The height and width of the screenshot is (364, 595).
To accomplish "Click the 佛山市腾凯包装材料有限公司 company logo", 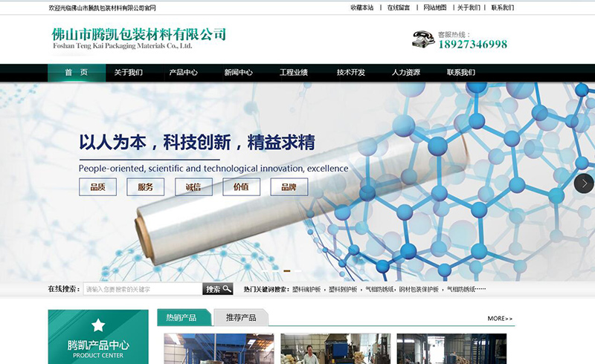I will [x=138, y=39].
